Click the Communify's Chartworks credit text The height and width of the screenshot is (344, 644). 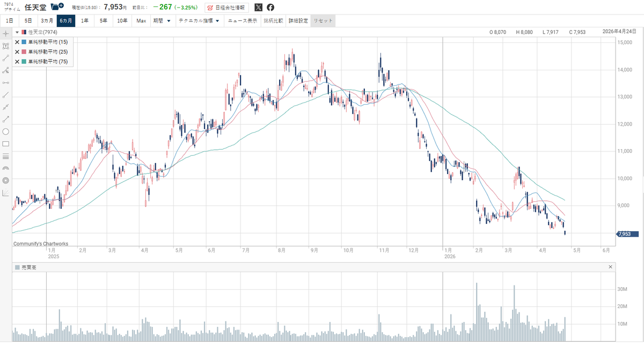click(41, 244)
